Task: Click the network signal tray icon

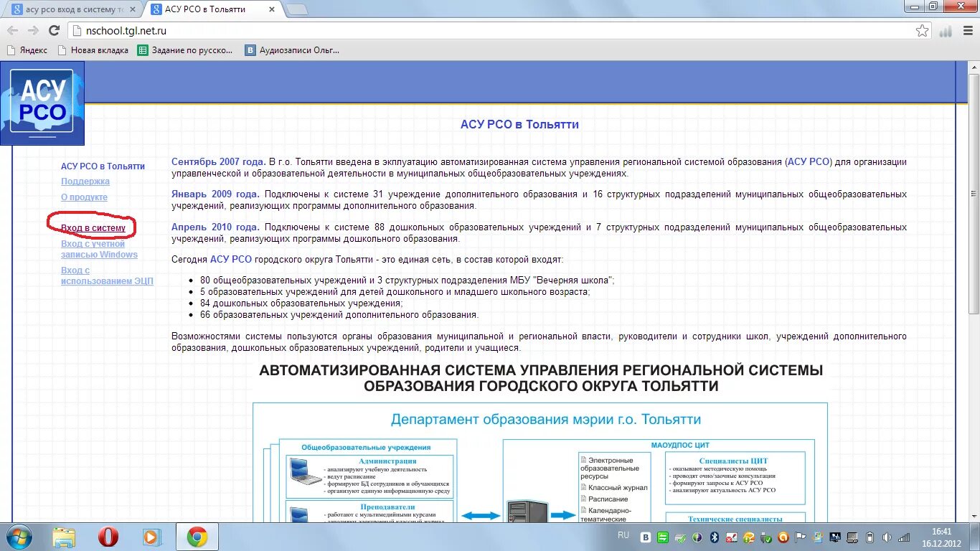Action: coord(904,537)
